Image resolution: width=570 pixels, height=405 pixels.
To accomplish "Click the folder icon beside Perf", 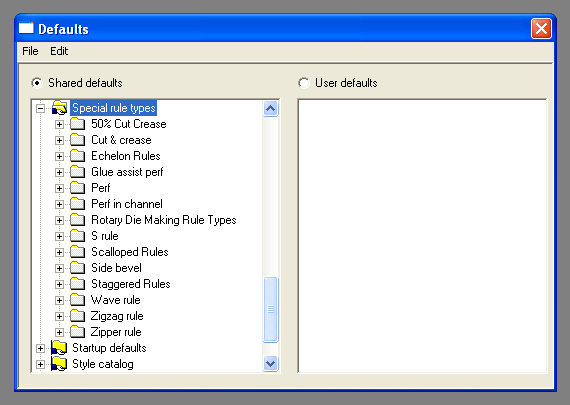I will click(x=77, y=188).
